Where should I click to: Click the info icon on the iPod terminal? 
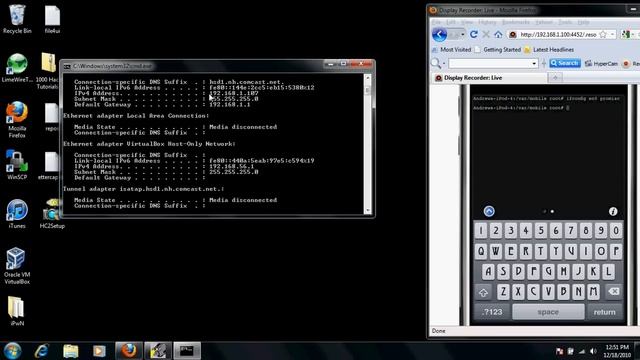pyautogui.click(x=613, y=211)
